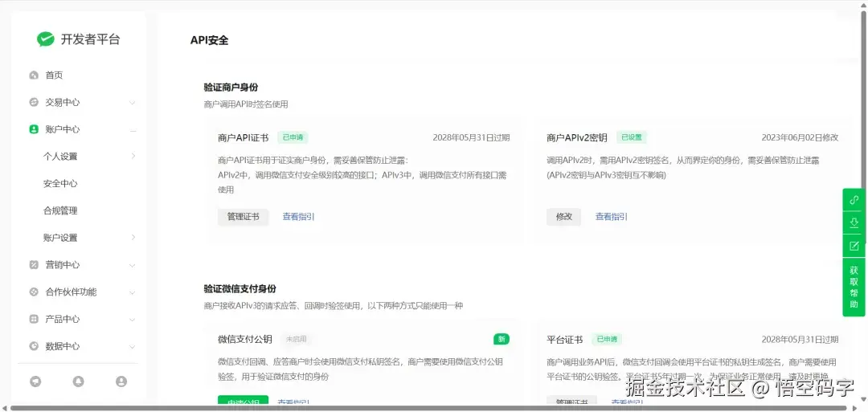
Task: Click the API安全 page heading
Action: (x=209, y=40)
